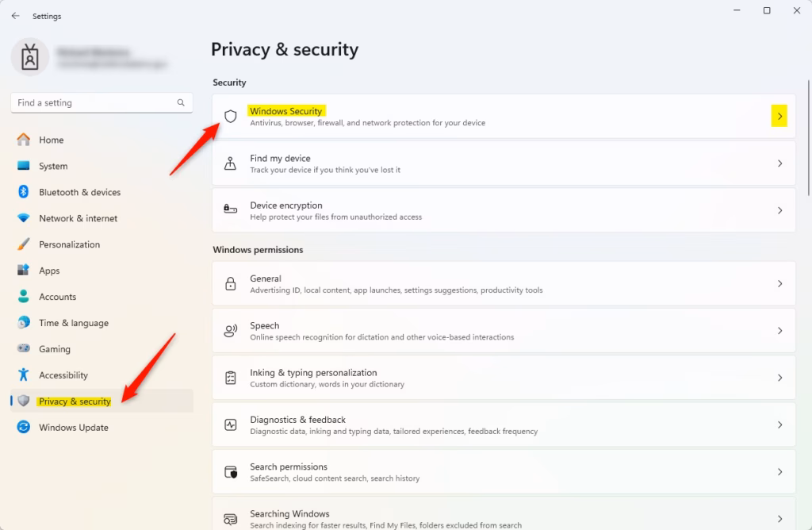The height and width of the screenshot is (530, 812).
Task: Click the search magnifier icon
Action: 181,102
